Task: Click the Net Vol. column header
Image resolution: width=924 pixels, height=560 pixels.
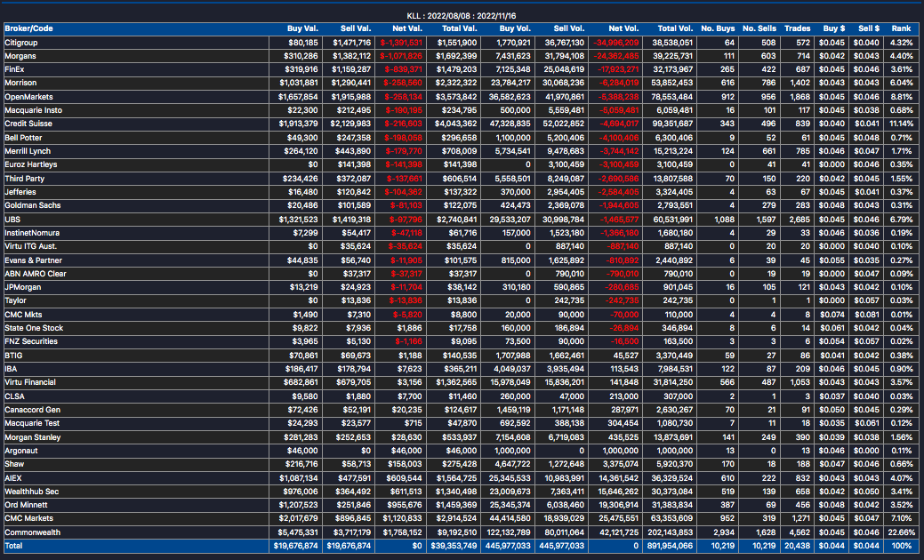Action: pyautogui.click(x=623, y=28)
